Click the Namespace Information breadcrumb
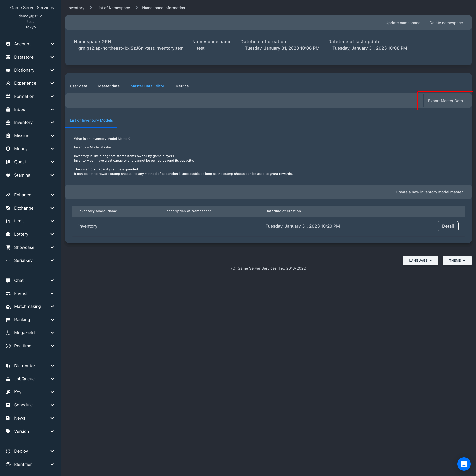Image resolution: width=476 pixels, height=476 pixels. tap(164, 8)
